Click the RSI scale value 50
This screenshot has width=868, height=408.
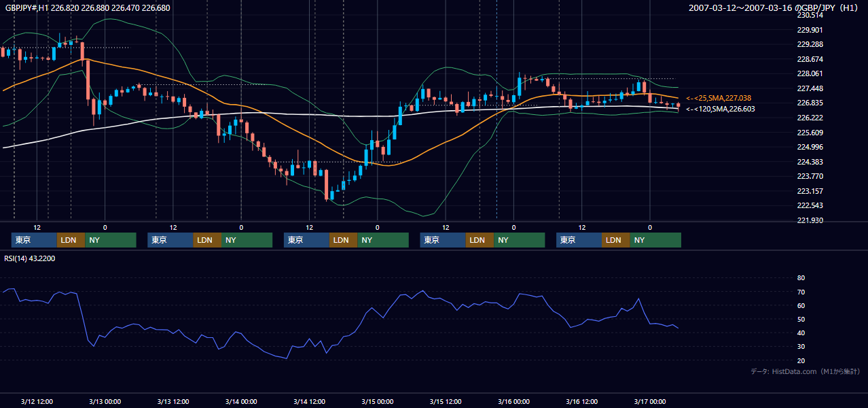[x=801, y=319]
